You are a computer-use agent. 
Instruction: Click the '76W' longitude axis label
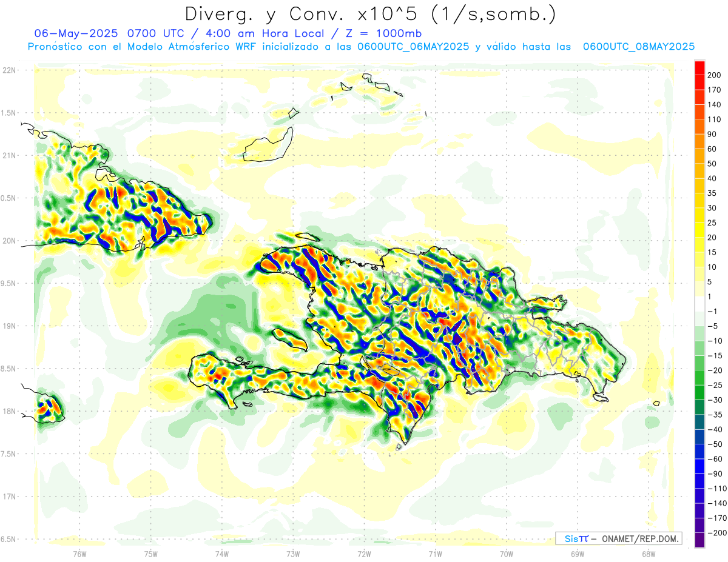pyautogui.click(x=79, y=554)
